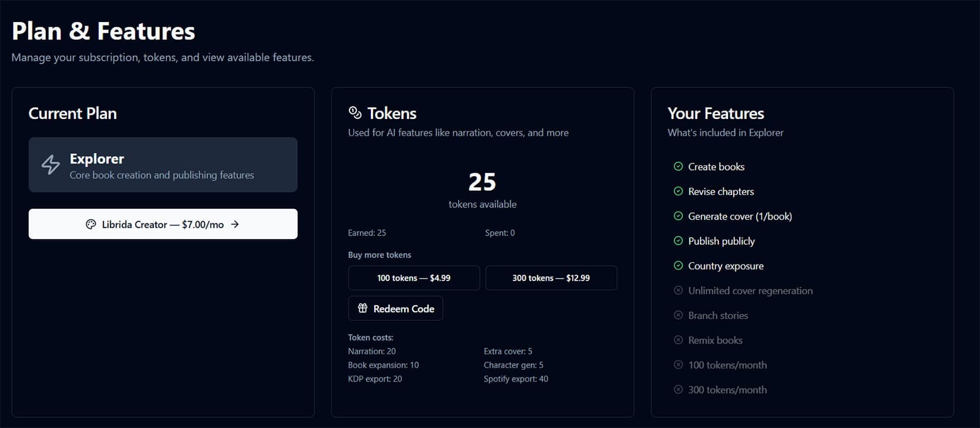Click the Tokens heading text

coord(392,113)
